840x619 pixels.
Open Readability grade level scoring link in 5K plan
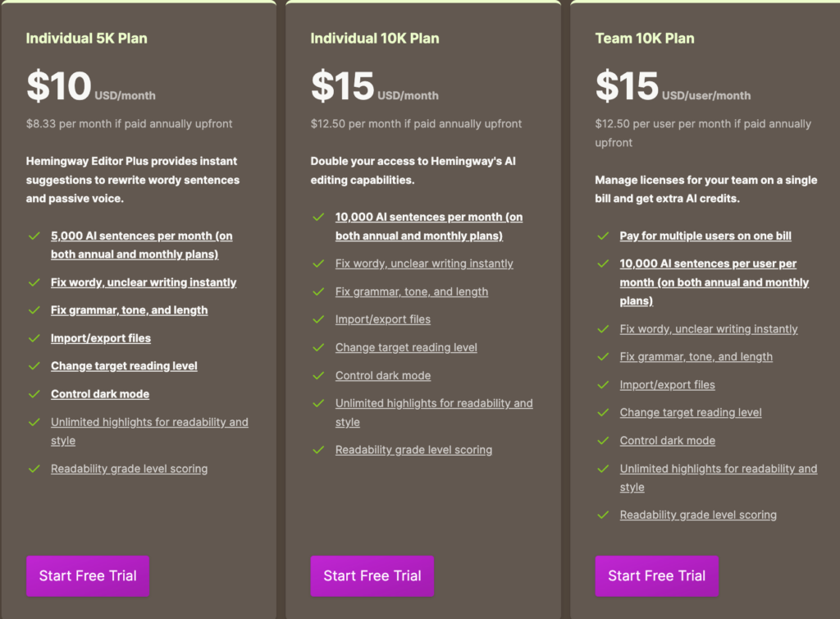129,469
